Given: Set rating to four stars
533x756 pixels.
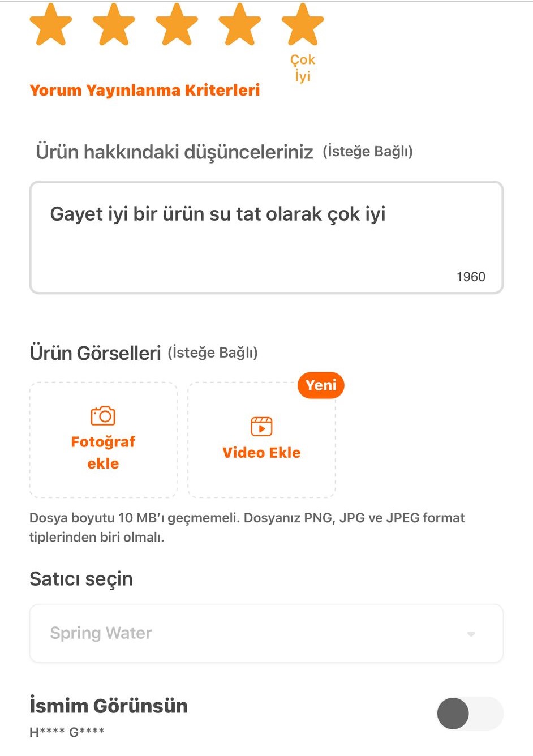Looking at the screenshot, I should pos(240,24).
